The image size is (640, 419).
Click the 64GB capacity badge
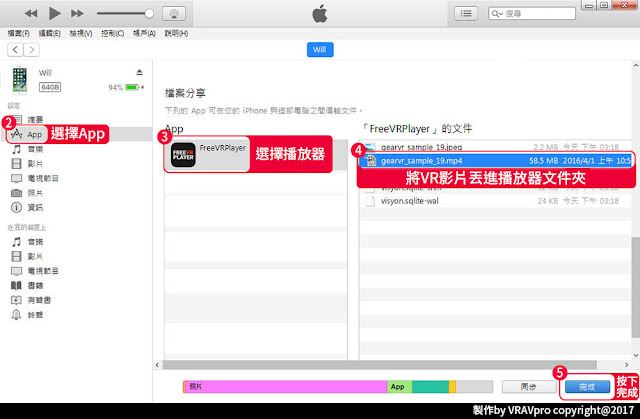click(x=50, y=87)
